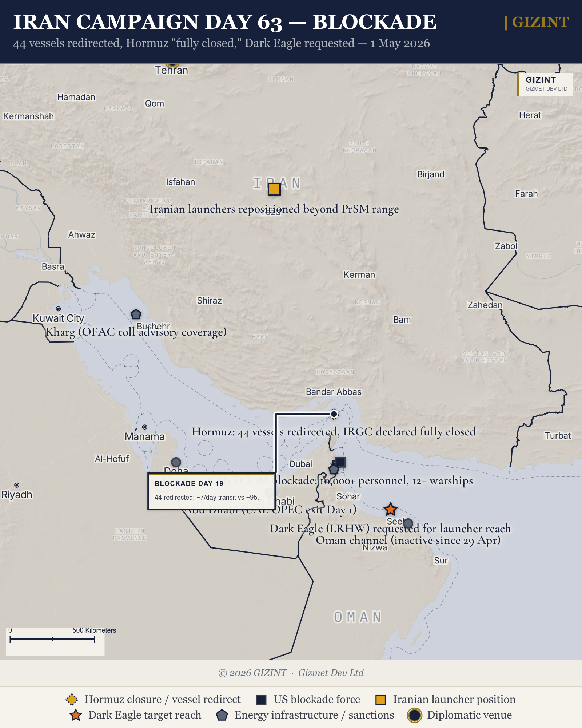Viewport: 582px width, 728px height.
Task: Click the orange Dark Eagle star near Sohar
Action: pos(390,509)
